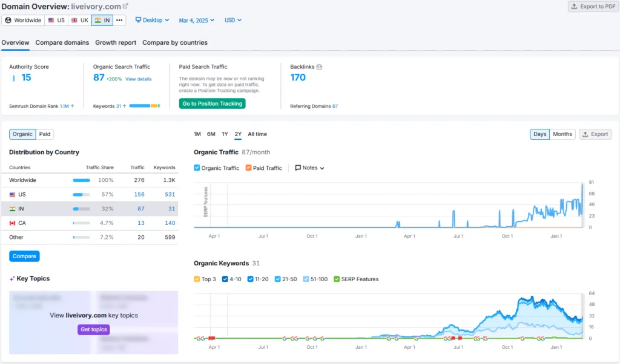Click the Authority Score gauge icon
Image resolution: width=620 pixels, height=364 pixels.
pos(14,78)
